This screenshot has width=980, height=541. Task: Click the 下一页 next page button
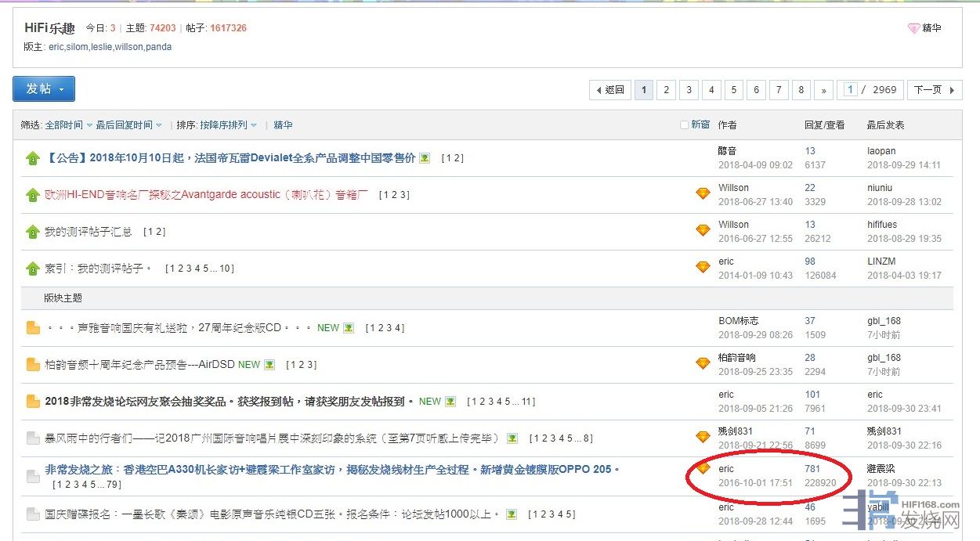tap(934, 90)
